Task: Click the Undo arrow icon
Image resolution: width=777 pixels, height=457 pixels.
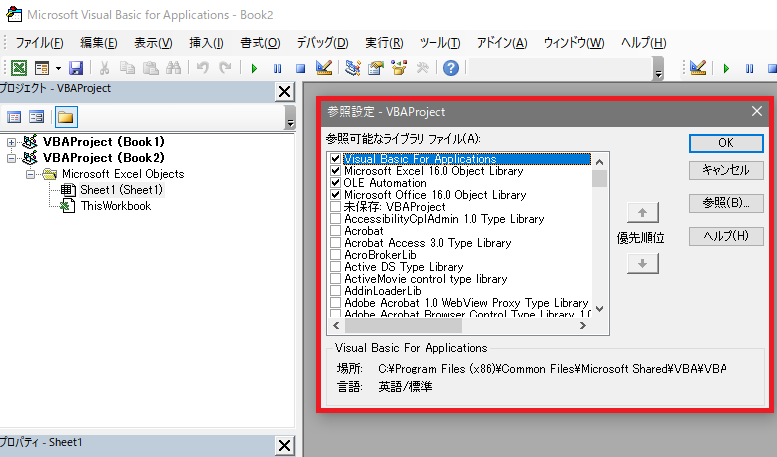Action: tap(202, 68)
